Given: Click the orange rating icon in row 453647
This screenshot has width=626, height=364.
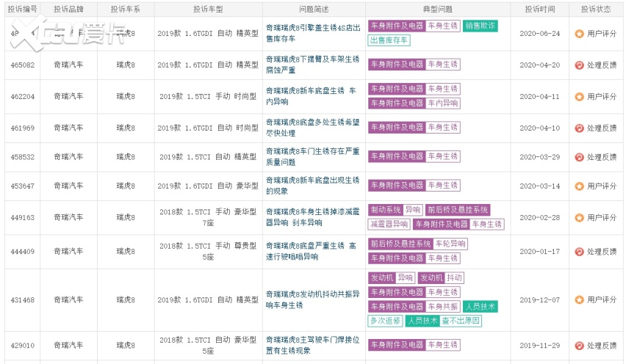Looking at the screenshot, I should point(579,186).
